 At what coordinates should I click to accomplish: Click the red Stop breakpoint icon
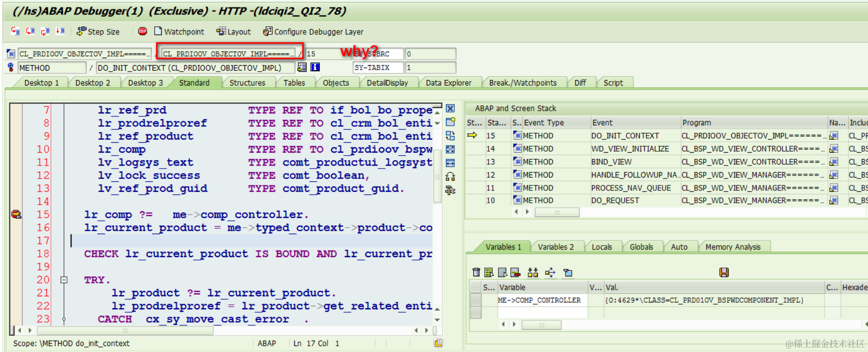(x=143, y=31)
